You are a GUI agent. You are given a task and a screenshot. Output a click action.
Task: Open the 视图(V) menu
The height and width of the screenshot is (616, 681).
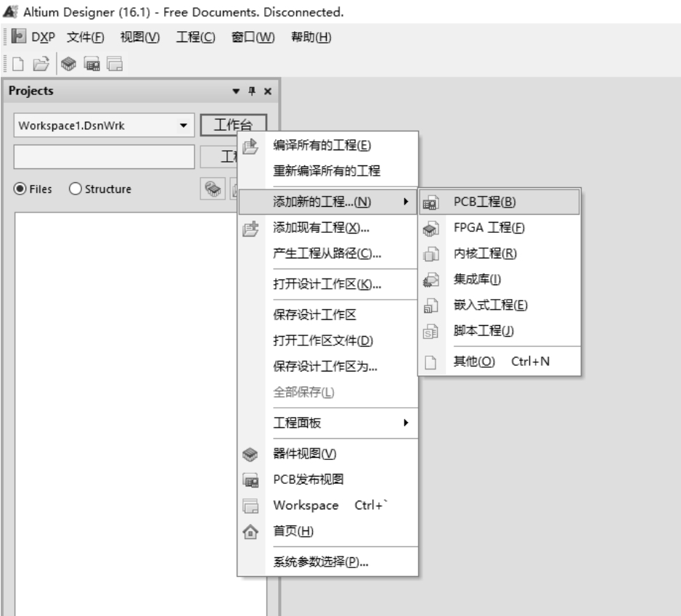pyautogui.click(x=140, y=37)
